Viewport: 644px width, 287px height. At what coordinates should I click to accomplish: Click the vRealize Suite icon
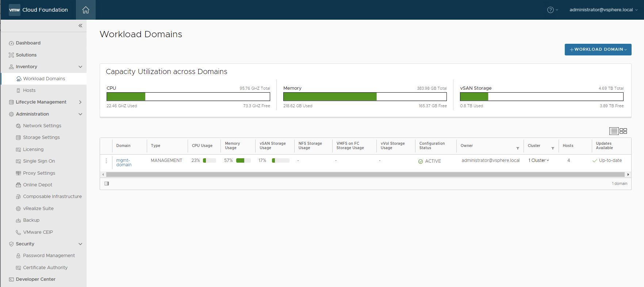(19, 209)
